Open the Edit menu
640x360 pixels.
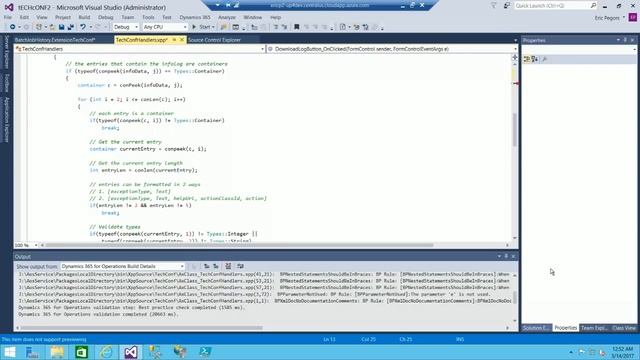(24, 18)
